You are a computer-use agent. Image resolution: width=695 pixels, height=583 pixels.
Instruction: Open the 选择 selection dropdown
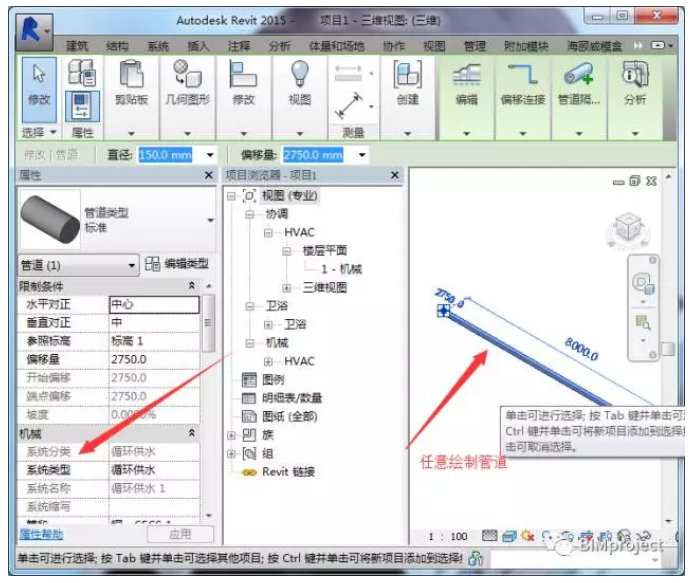coord(39,132)
